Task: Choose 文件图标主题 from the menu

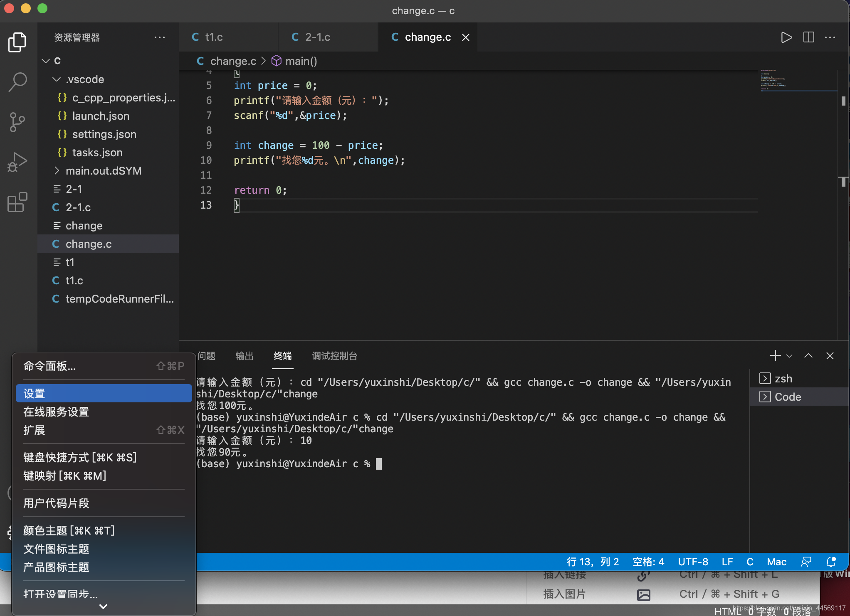Action: (104, 549)
